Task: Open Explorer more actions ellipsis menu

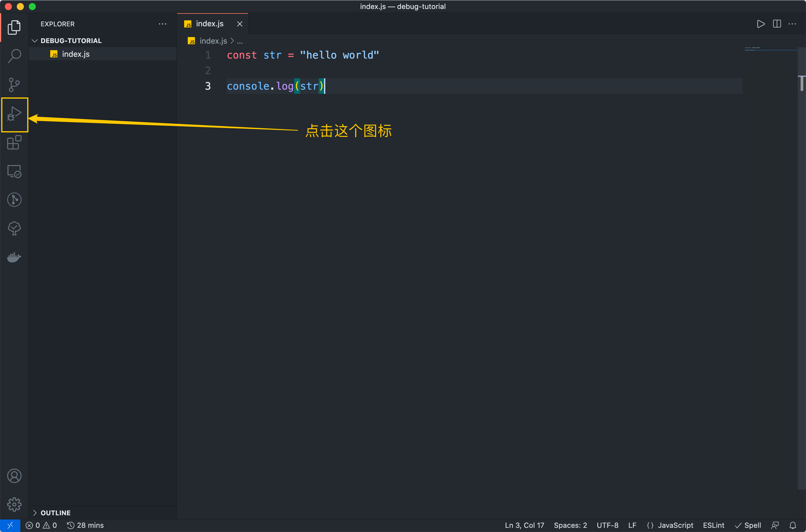Action: click(x=163, y=24)
